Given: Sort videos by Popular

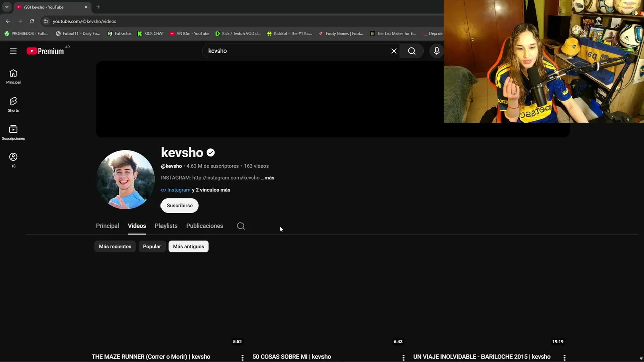Looking at the screenshot, I should tap(152, 247).
